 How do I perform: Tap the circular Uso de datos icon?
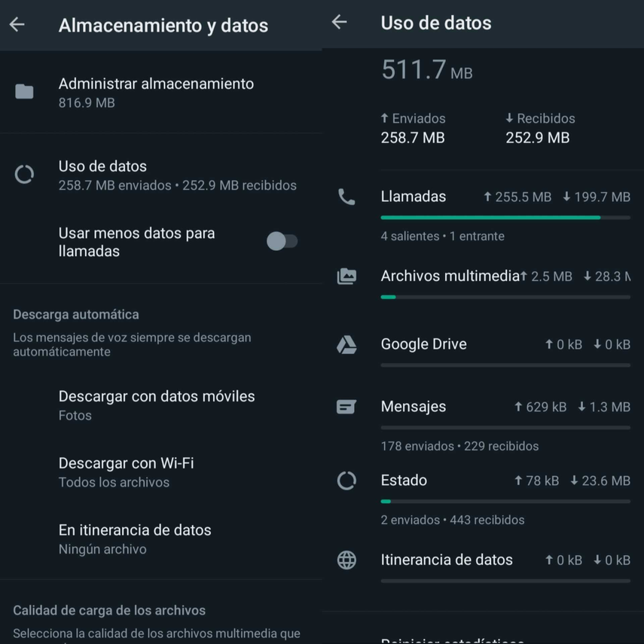coord(24,175)
